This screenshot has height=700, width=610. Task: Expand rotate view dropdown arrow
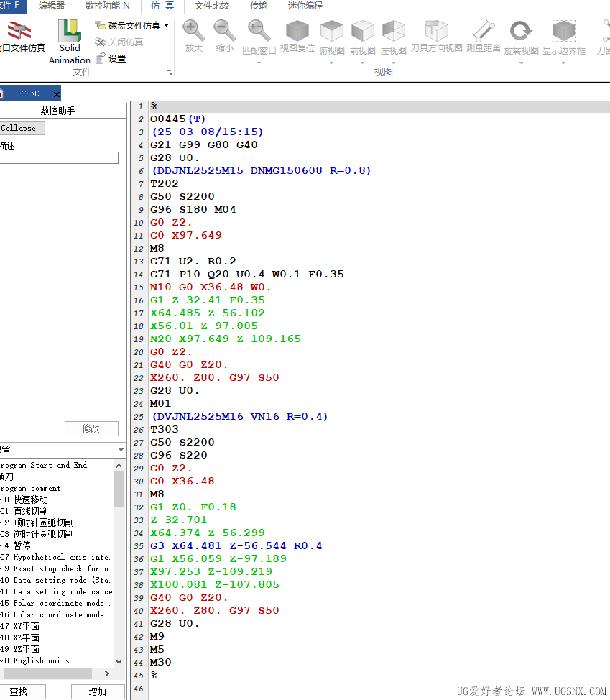pyautogui.click(x=521, y=63)
